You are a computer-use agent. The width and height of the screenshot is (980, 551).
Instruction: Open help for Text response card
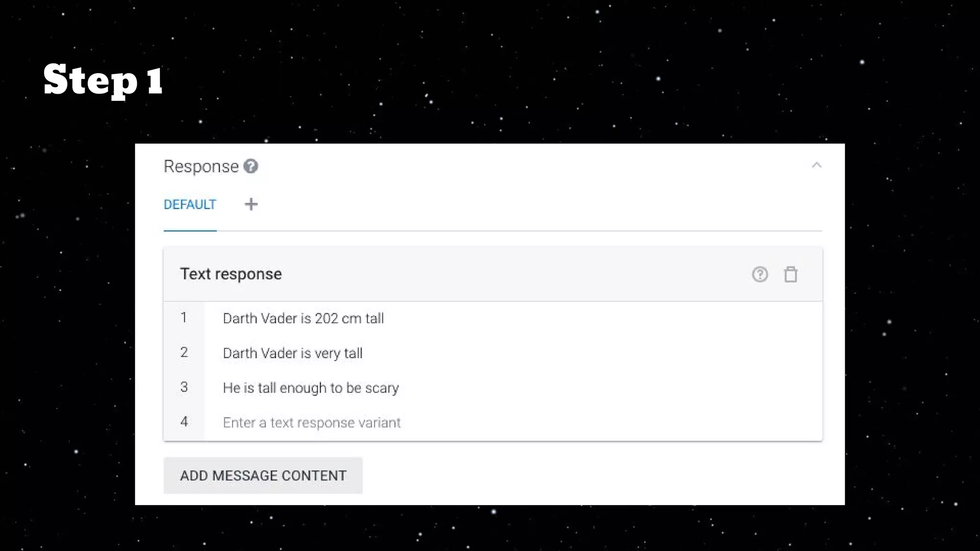tap(760, 274)
